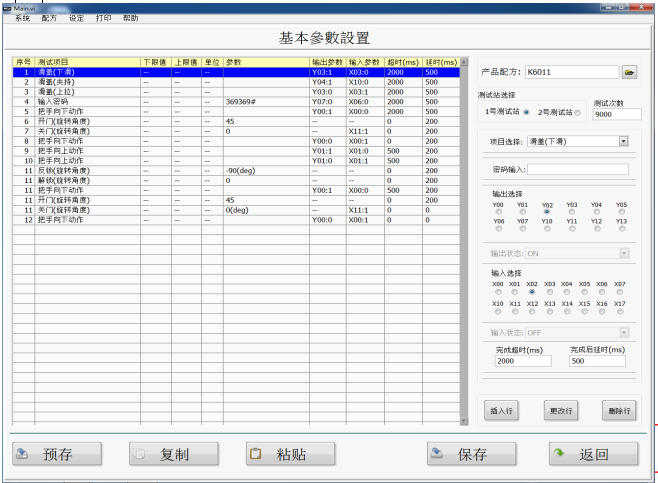The height and width of the screenshot is (483, 658).
Task: Expand the 输出状态 ON dropdown
Action: click(x=623, y=254)
